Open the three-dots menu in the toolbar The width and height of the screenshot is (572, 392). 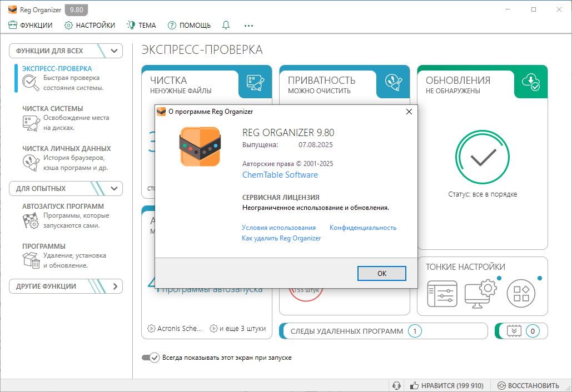point(248,25)
